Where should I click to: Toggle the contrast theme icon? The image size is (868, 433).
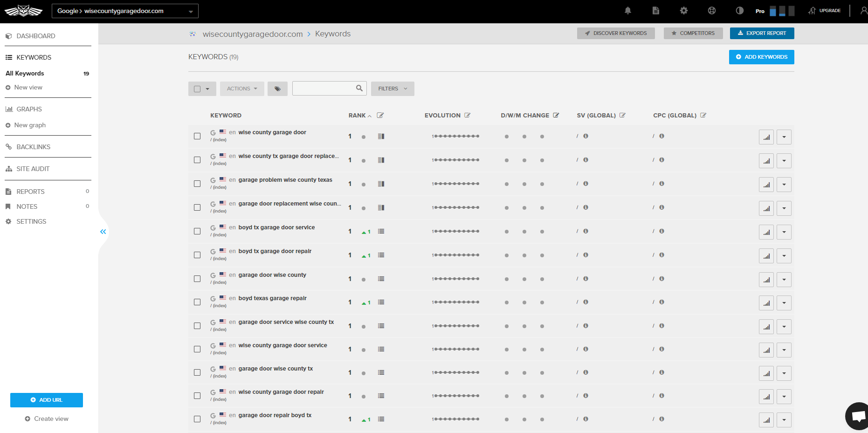pyautogui.click(x=739, y=11)
